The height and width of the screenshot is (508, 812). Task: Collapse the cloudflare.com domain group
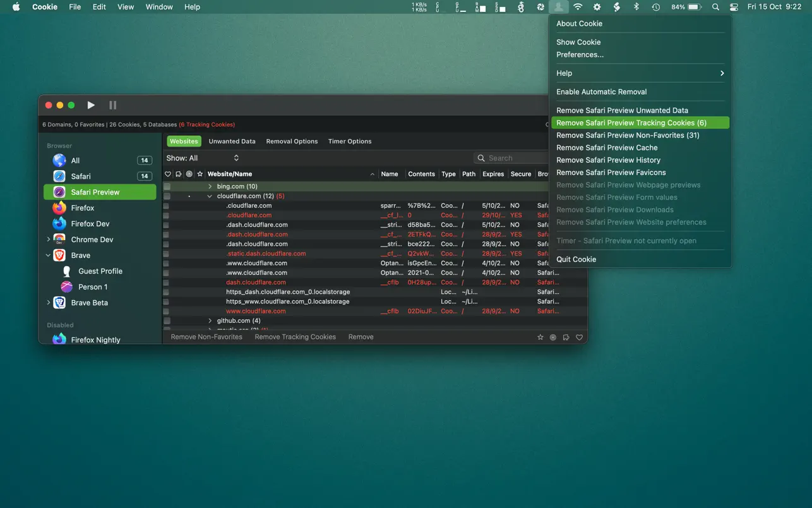coord(210,197)
